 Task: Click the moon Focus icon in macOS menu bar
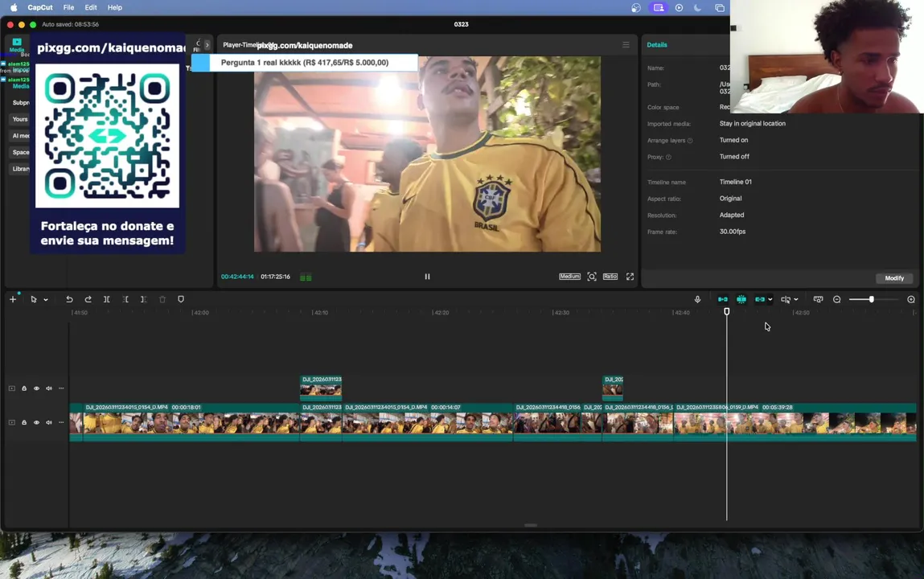point(698,8)
